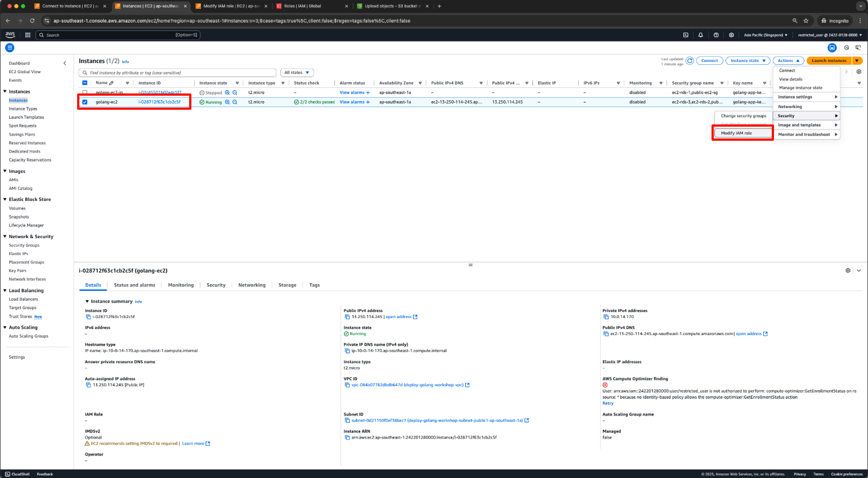Collapse the details panel with chevron
Viewport: 868px width, 478px height.
(858, 271)
